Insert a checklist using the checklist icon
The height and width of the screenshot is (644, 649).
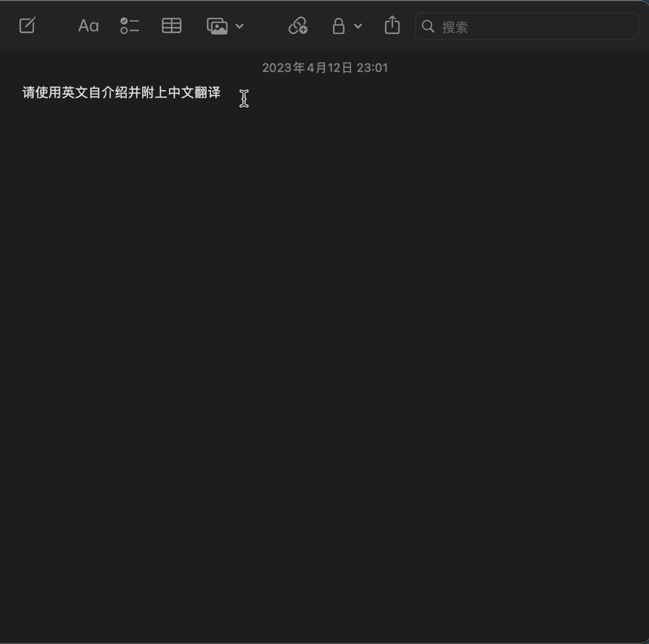[x=129, y=25]
